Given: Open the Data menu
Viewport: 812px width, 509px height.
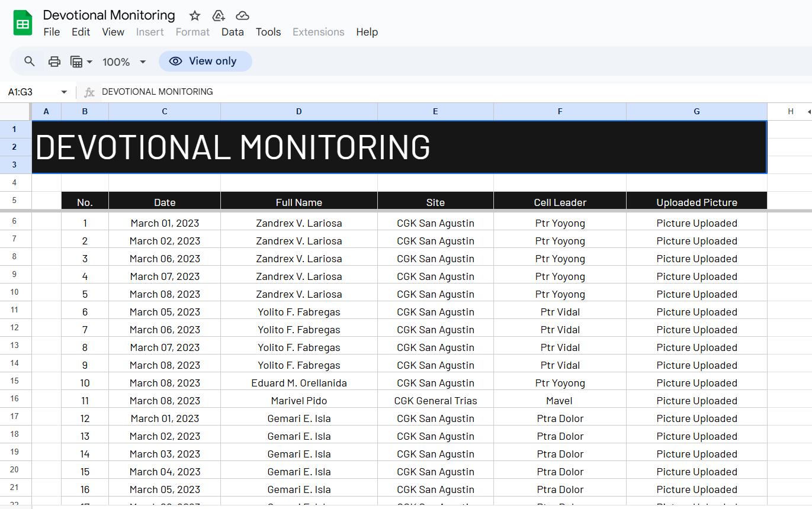Looking at the screenshot, I should point(233,32).
